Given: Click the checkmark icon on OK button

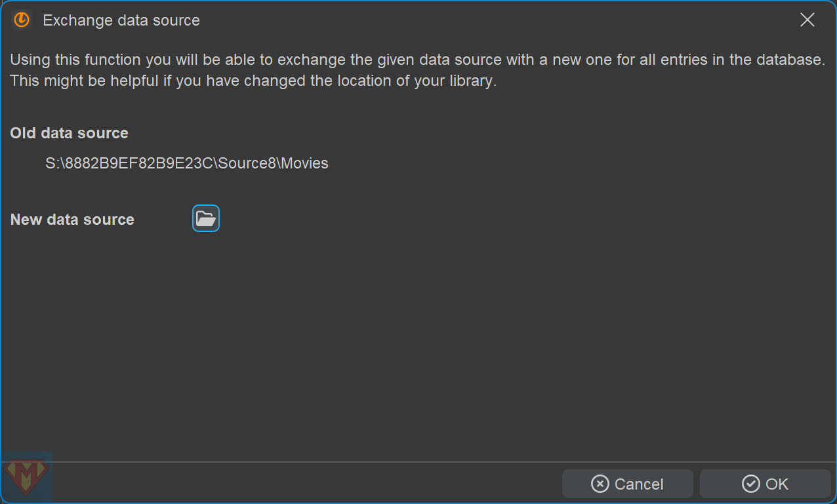Looking at the screenshot, I should [750, 484].
